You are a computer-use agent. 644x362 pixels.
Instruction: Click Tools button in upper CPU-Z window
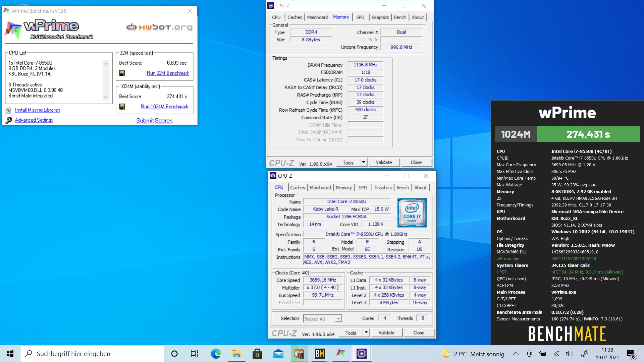tap(348, 163)
